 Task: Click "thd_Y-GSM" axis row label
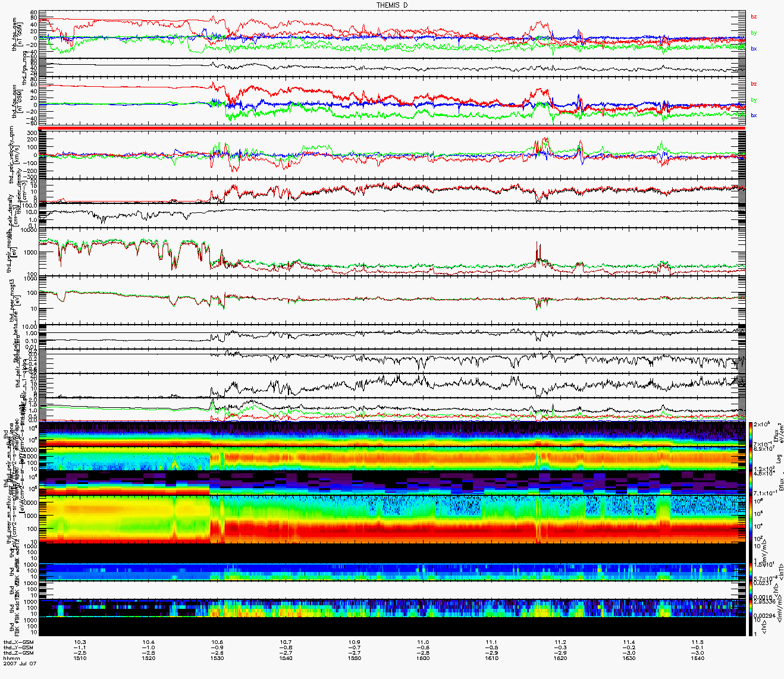pos(18,647)
